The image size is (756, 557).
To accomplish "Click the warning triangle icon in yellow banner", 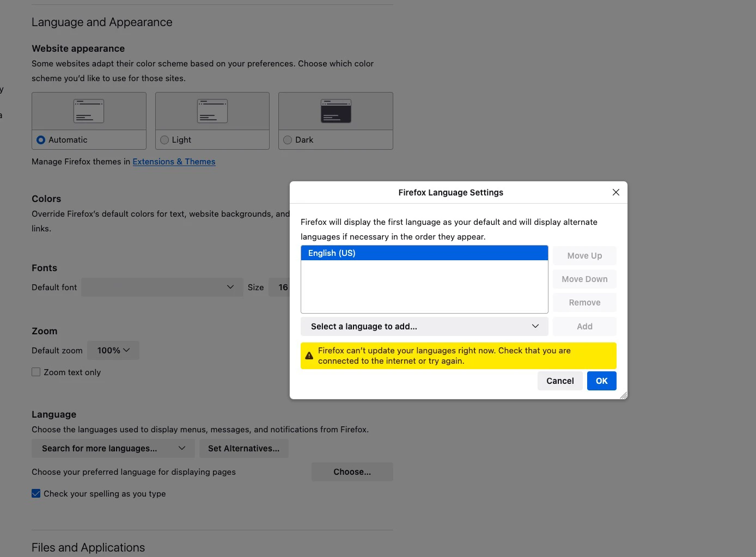I will point(309,356).
